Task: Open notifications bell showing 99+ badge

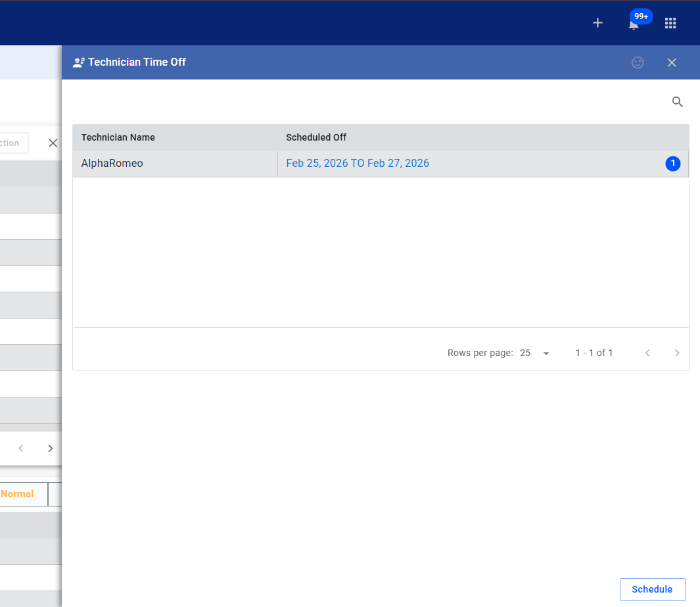Action: 634,24
